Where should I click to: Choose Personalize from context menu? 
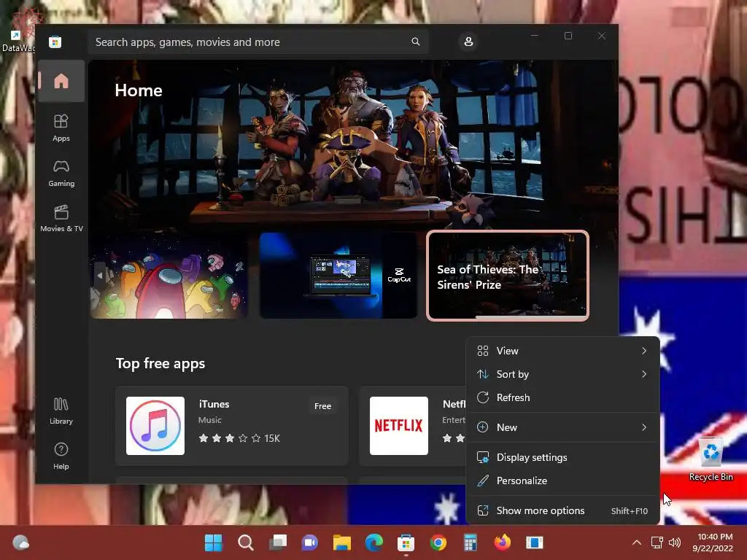(562, 481)
